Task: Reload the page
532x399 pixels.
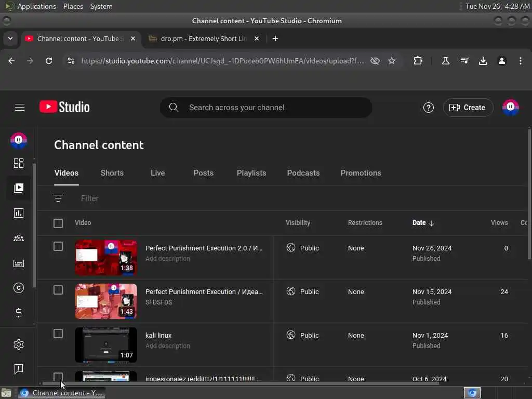Action: 49,61
